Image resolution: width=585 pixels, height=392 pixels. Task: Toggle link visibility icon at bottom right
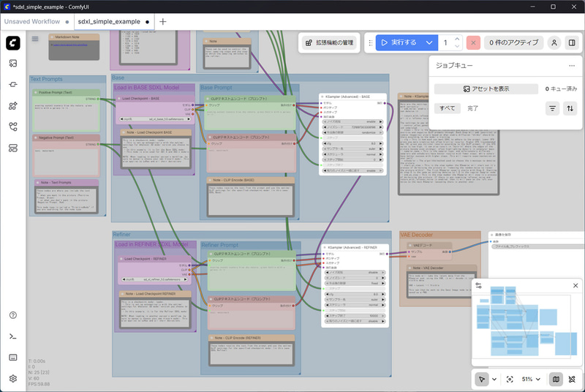572,380
